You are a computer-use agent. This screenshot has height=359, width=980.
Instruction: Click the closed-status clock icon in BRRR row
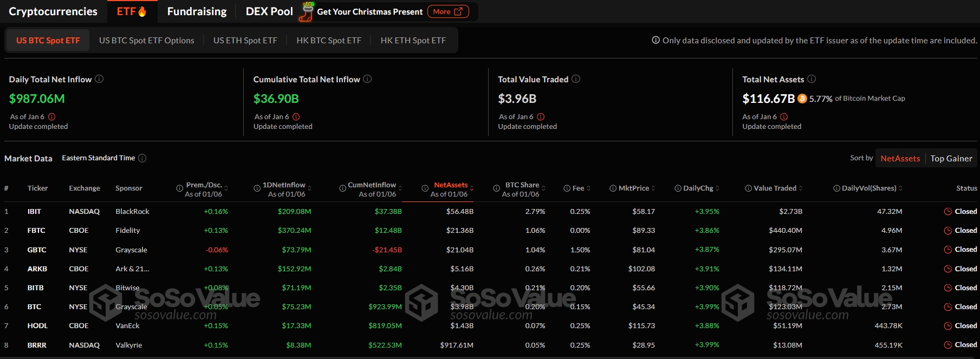click(x=948, y=345)
